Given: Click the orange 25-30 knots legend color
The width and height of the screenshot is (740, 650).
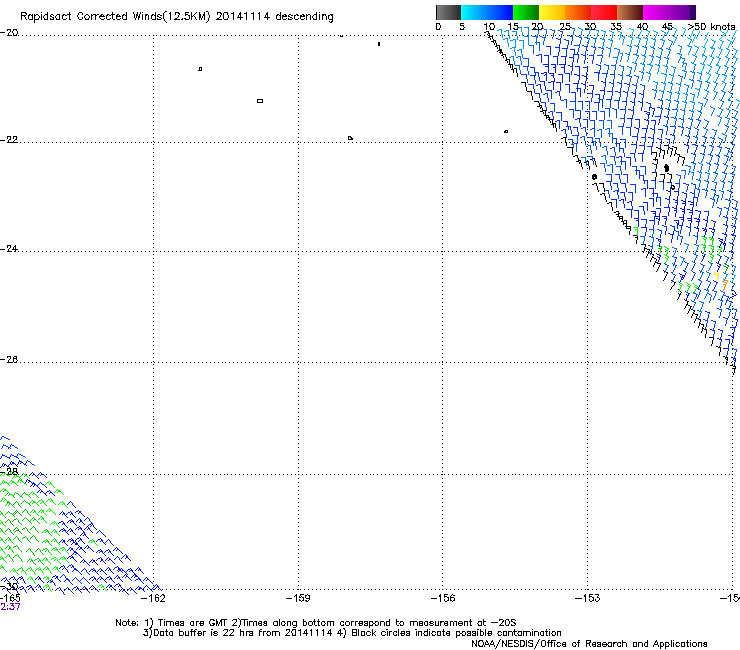Looking at the screenshot, I should tap(578, 12).
